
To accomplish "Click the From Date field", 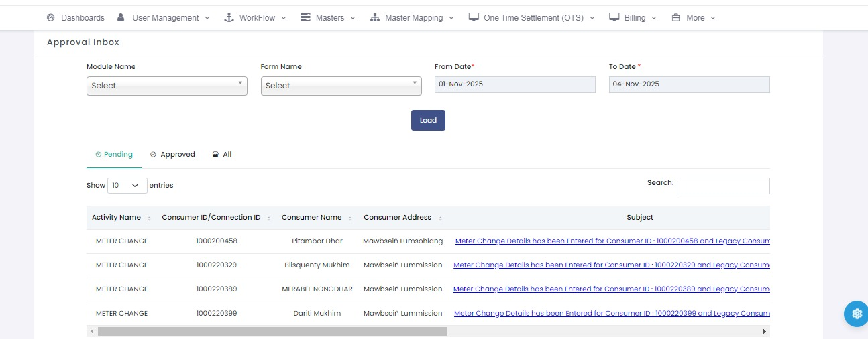I will [x=514, y=84].
